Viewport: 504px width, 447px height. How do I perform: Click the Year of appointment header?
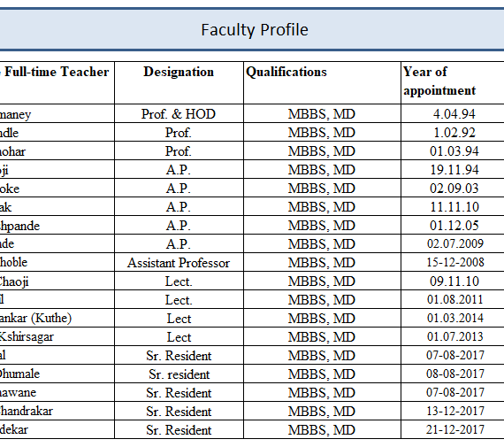click(453, 82)
